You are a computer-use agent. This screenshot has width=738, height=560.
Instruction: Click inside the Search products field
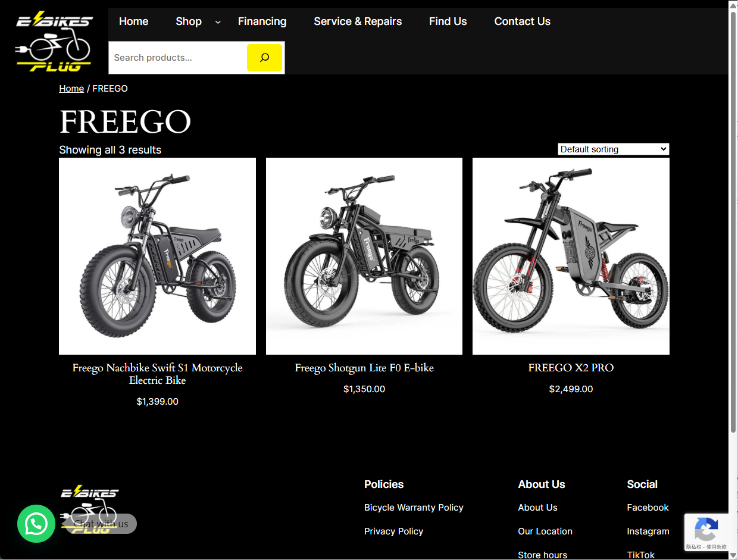point(177,58)
